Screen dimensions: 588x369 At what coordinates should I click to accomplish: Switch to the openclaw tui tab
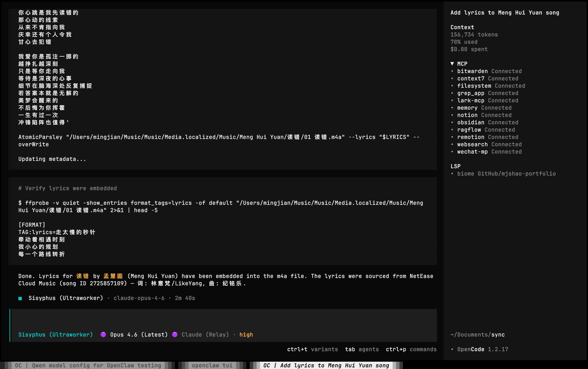(x=212, y=365)
